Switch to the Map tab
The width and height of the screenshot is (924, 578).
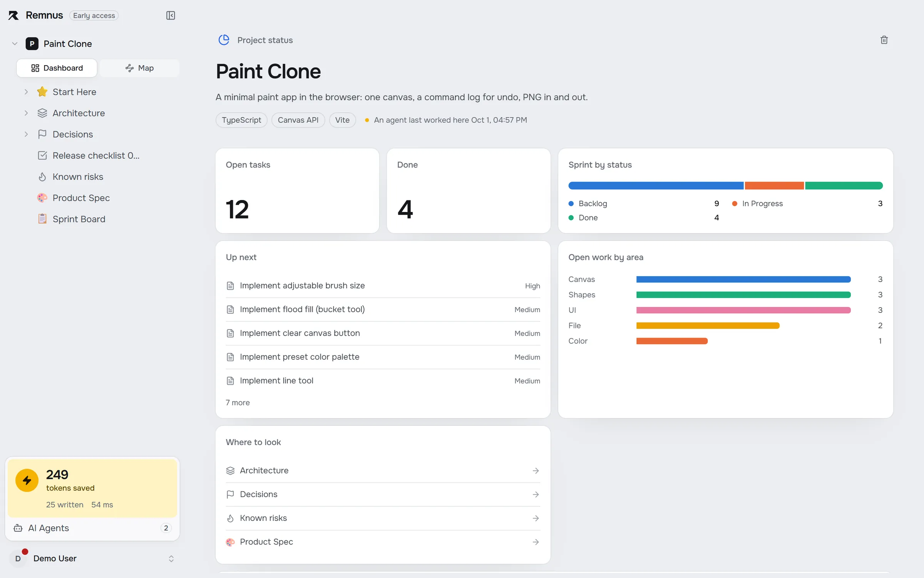(139, 68)
